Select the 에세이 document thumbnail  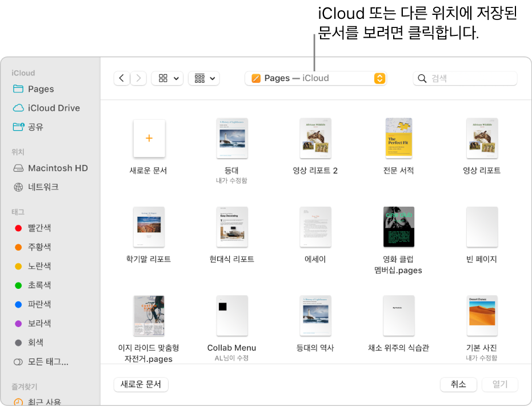pos(315,227)
